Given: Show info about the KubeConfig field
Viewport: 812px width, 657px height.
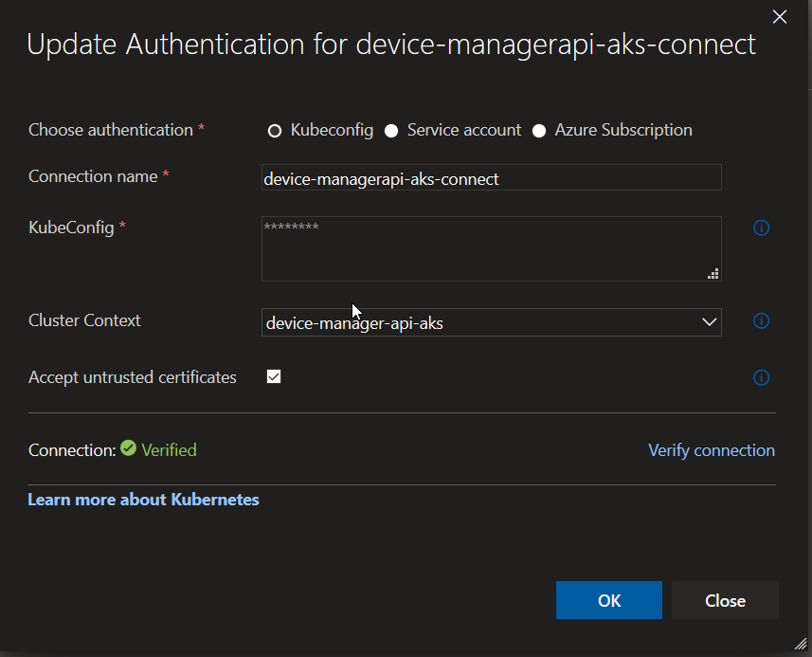Looking at the screenshot, I should tap(761, 228).
